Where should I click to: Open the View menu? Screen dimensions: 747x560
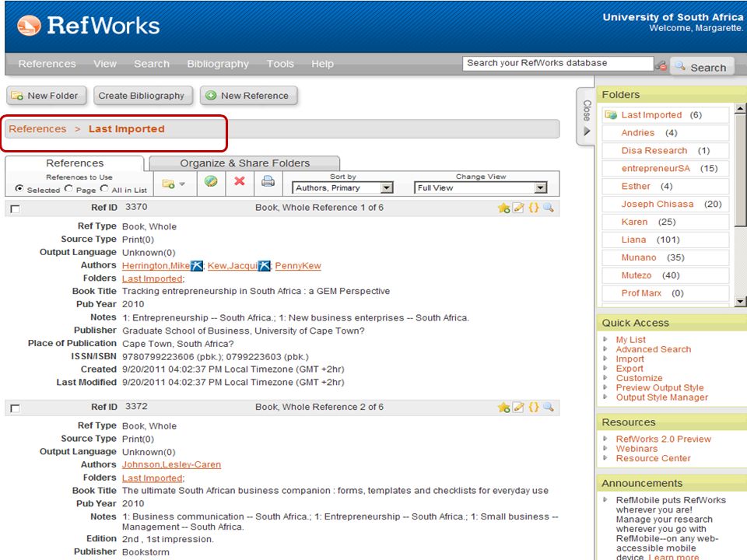(105, 64)
